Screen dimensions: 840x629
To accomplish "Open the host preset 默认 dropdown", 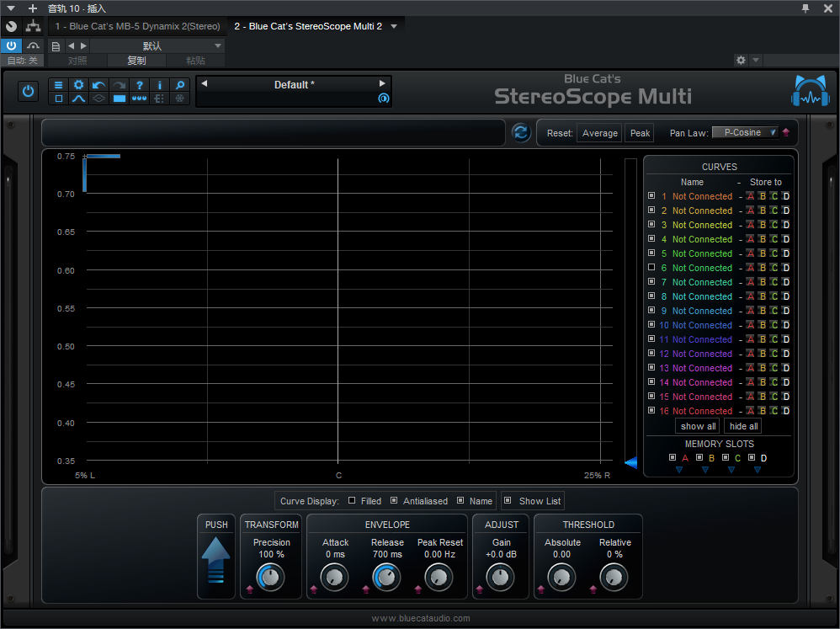I will pos(157,46).
